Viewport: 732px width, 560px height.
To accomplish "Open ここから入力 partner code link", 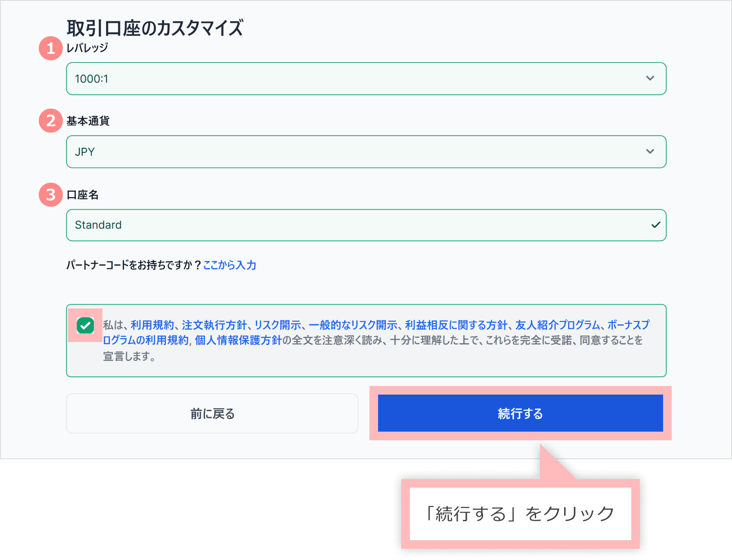I will pyautogui.click(x=230, y=265).
